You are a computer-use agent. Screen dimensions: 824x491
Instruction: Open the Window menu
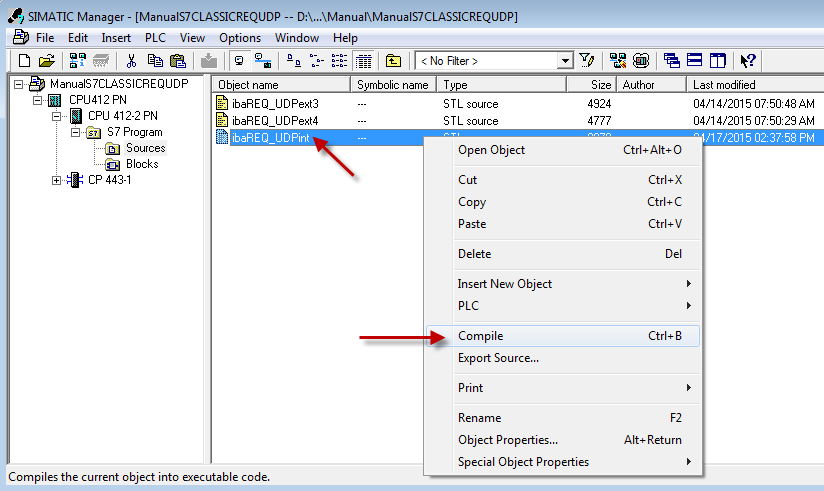click(297, 38)
